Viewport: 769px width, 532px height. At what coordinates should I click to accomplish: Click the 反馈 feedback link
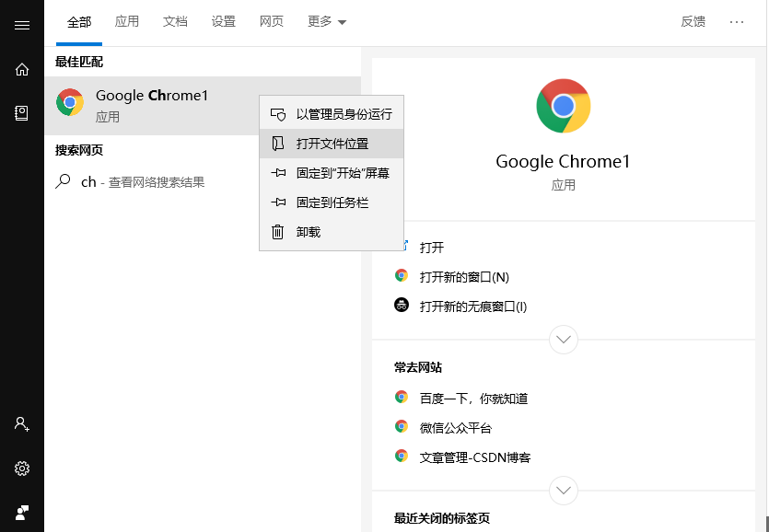tap(693, 21)
